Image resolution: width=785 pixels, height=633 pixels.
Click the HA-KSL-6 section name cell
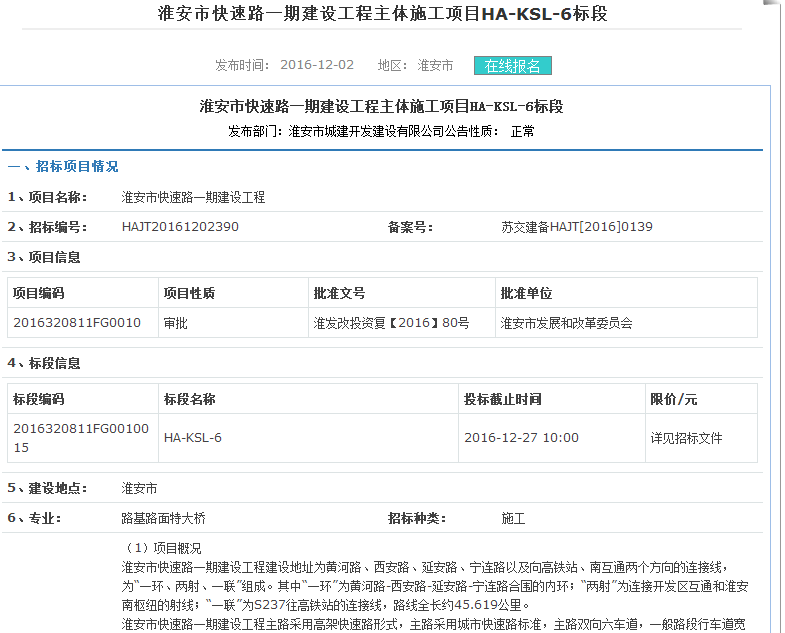(x=193, y=438)
